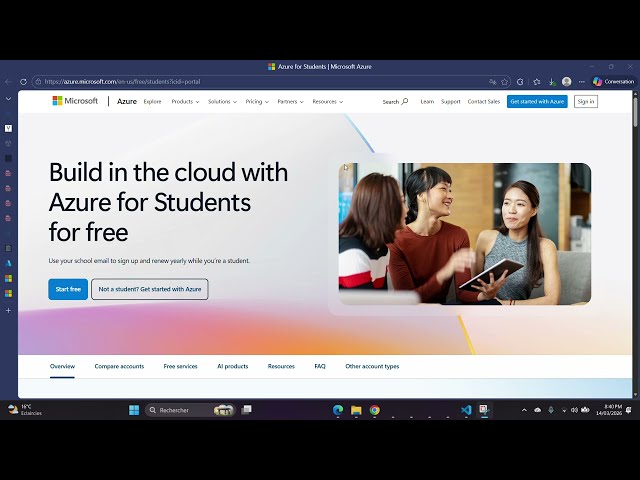The width and height of the screenshot is (640, 480).
Task: Add page to favorites with star icon
Action: 504,82
